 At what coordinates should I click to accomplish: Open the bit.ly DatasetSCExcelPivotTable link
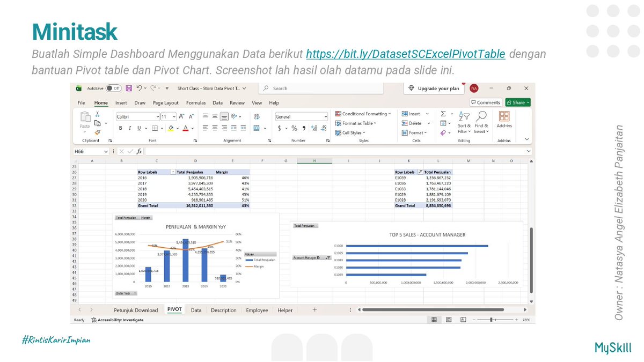(x=406, y=54)
